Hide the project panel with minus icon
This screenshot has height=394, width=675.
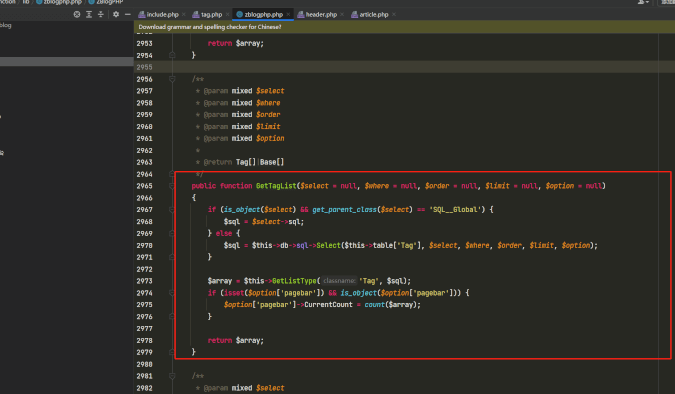(x=127, y=14)
